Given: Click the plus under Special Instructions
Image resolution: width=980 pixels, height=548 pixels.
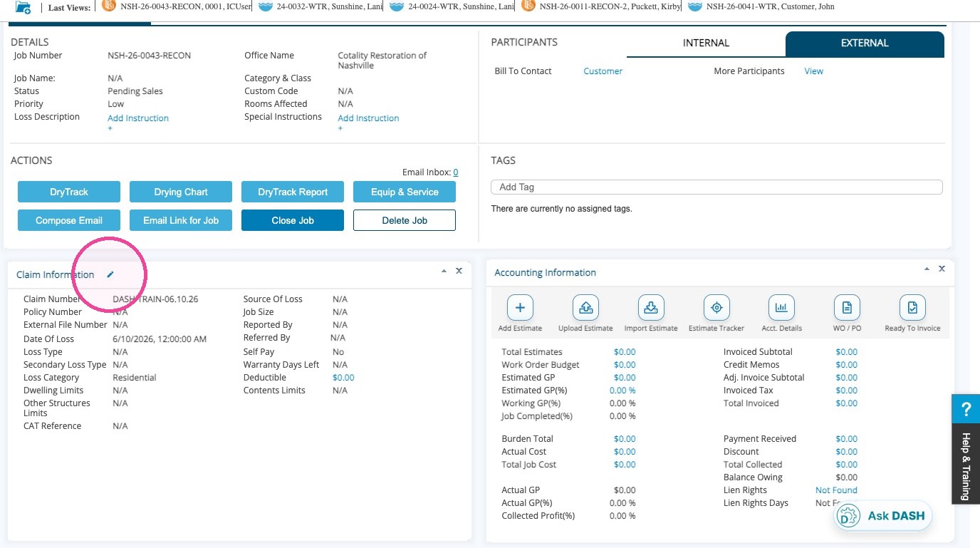Looking at the screenshot, I should point(340,129).
